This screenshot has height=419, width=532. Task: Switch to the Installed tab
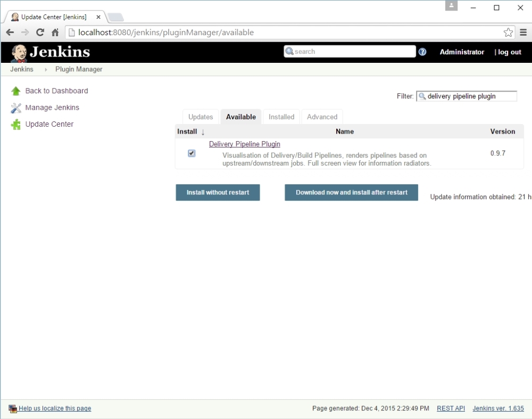281,117
